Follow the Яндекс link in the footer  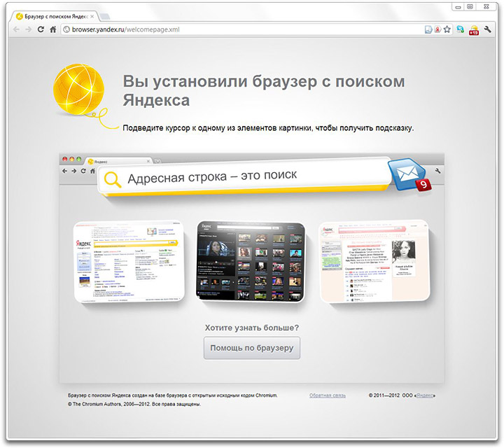coord(425,395)
